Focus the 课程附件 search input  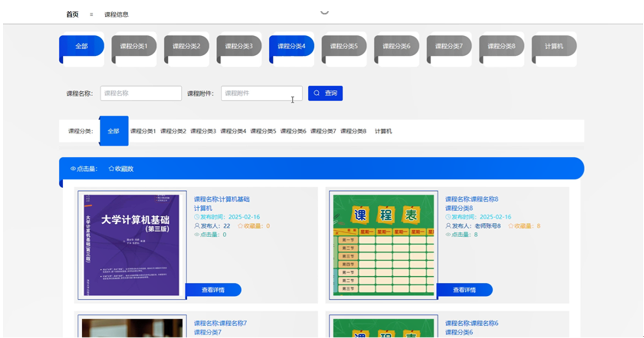(x=261, y=93)
